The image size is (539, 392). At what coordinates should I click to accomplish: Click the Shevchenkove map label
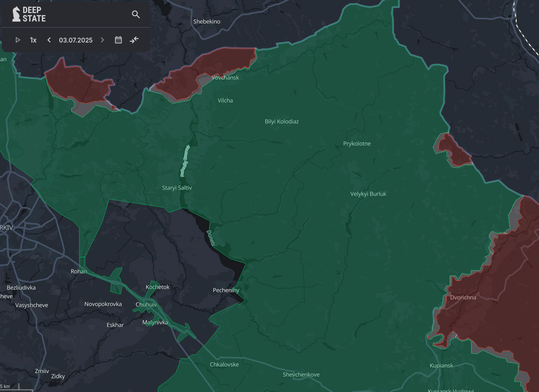(301, 374)
